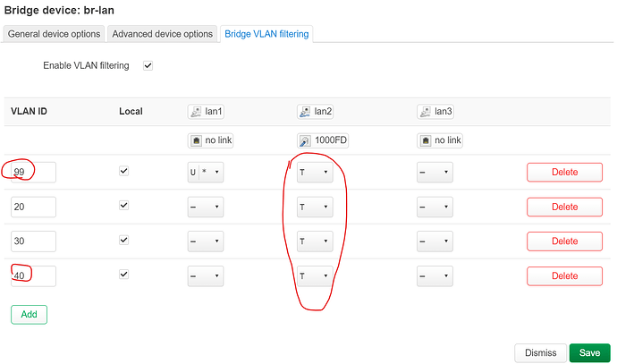Click the VLAN ID column header
The width and height of the screenshot is (617, 364).
29,112
